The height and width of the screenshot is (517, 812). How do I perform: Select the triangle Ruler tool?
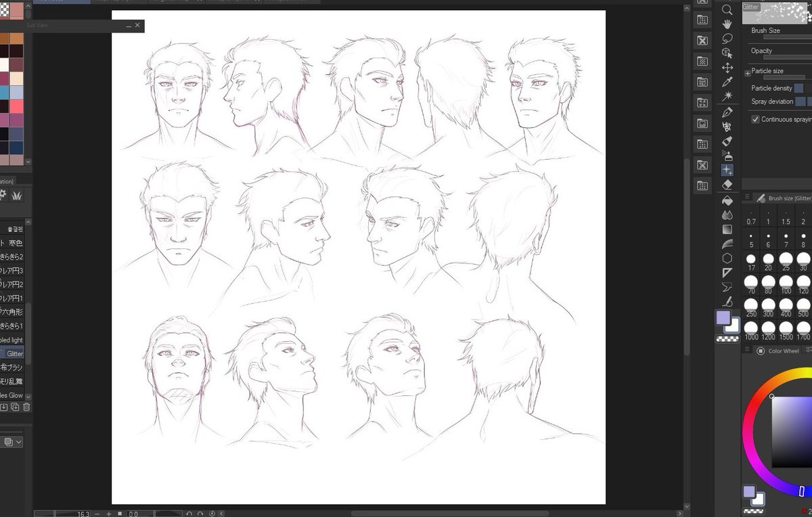pyautogui.click(x=727, y=273)
